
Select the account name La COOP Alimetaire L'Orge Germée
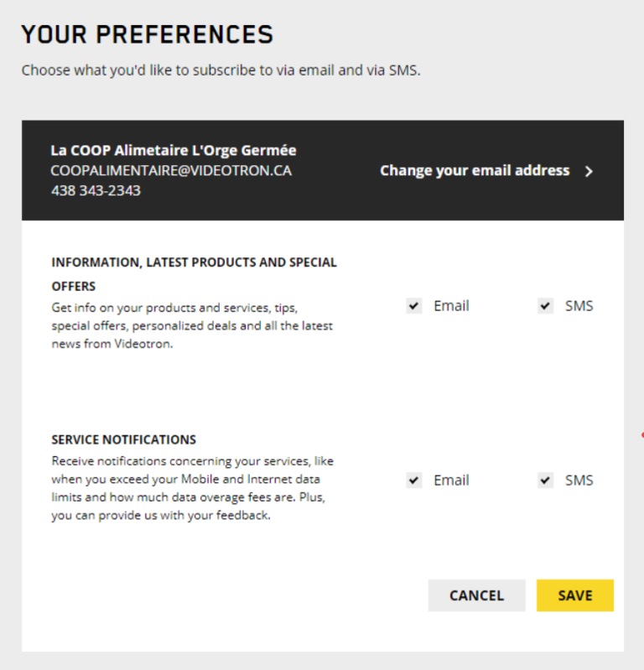pyautogui.click(x=174, y=150)
